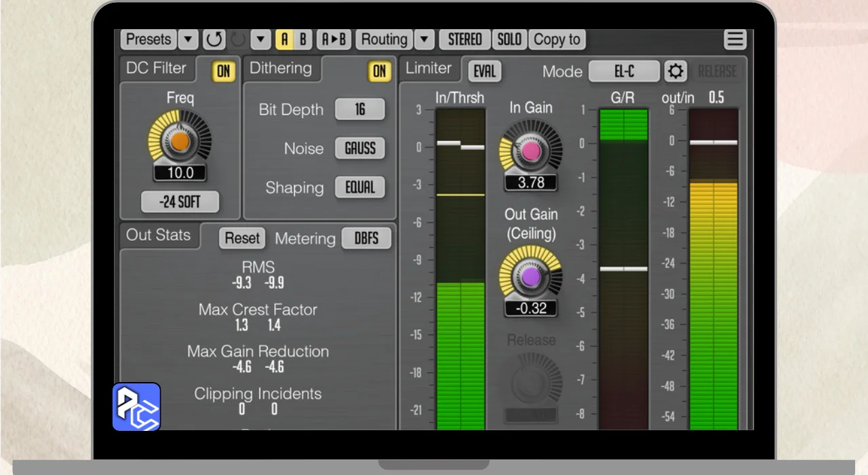This screenshot has width=868, height=475.
Task: Click the undo arrow icon
Action: (x=214, y=39)
